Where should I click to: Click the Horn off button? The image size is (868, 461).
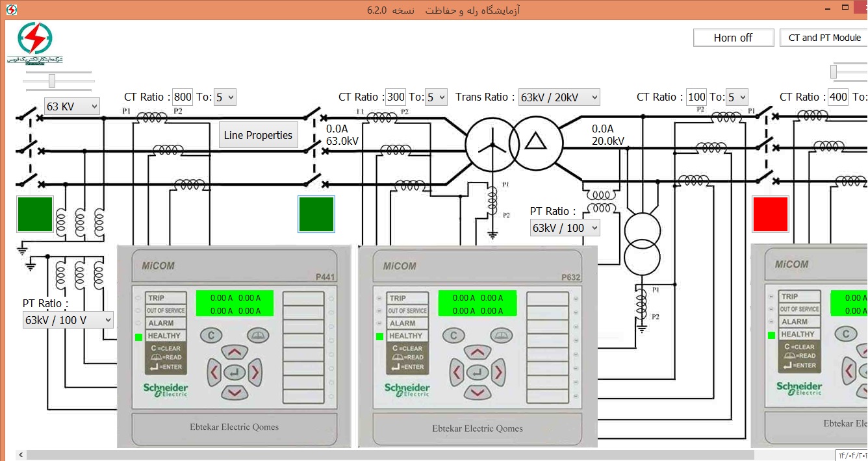click(x=733, y=38)
